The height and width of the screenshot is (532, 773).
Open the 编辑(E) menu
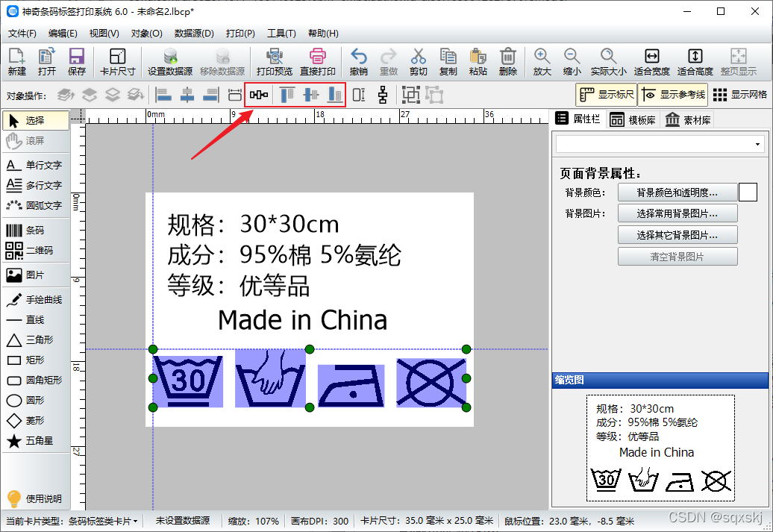(x=63, y=34)
